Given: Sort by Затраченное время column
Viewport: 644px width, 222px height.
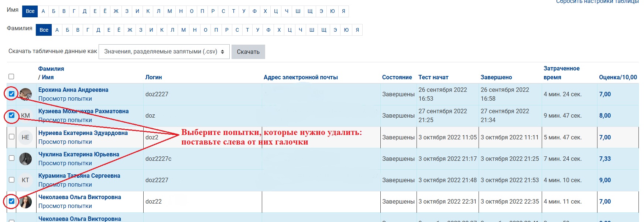Looking at the screenshot, I should coord(561,73).
